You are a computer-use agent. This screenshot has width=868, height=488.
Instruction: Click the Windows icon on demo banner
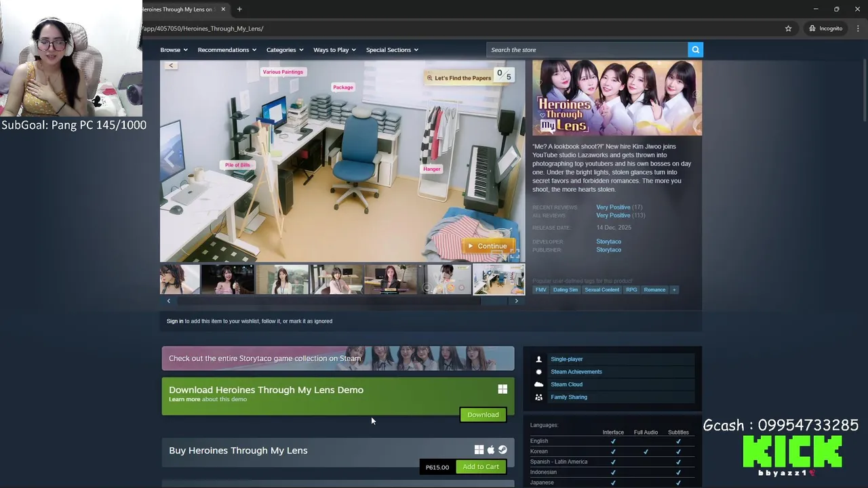(502, 389)
